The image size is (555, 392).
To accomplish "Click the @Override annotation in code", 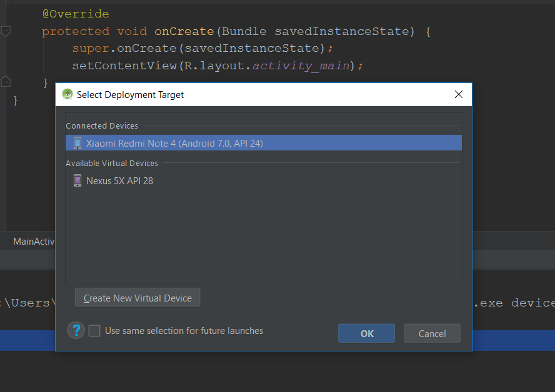I will [x=76, y=14].
